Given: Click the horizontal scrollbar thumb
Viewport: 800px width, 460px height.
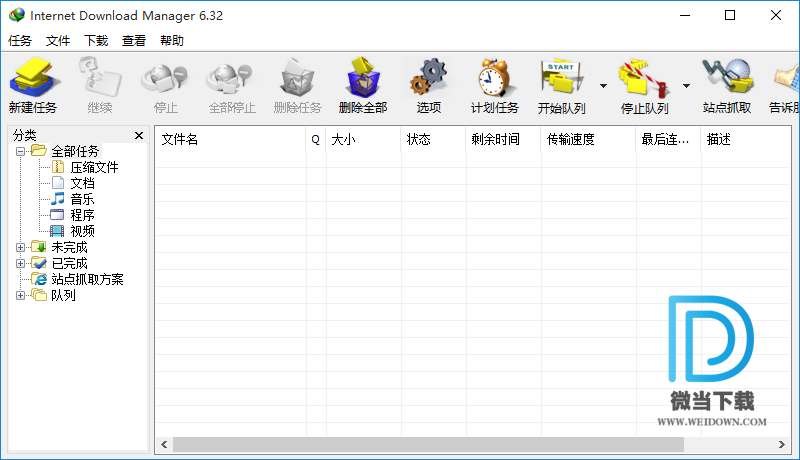Looking at the screenshot, I should tap(428, 445).
